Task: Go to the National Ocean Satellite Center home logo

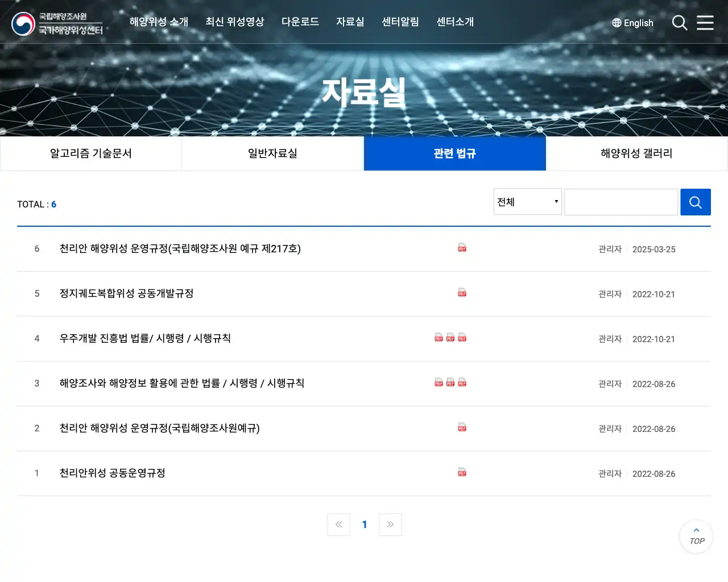Action: (57, 23)
